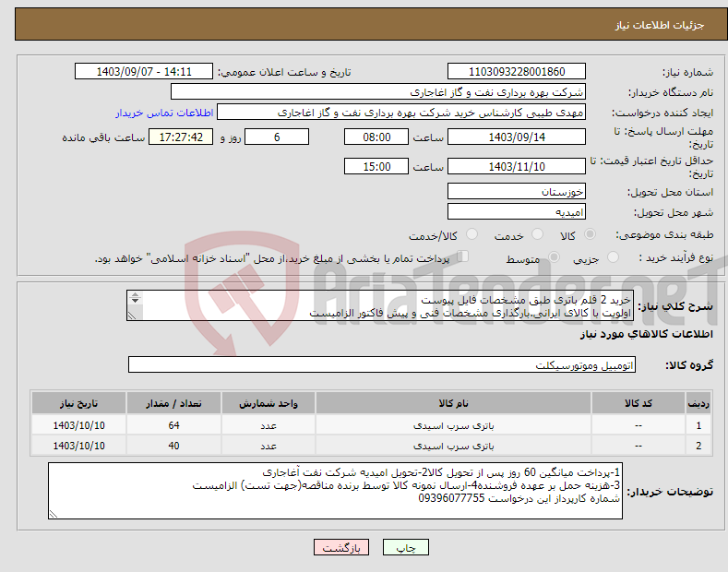Select the جزیی purchase type radio

(613, 257)
